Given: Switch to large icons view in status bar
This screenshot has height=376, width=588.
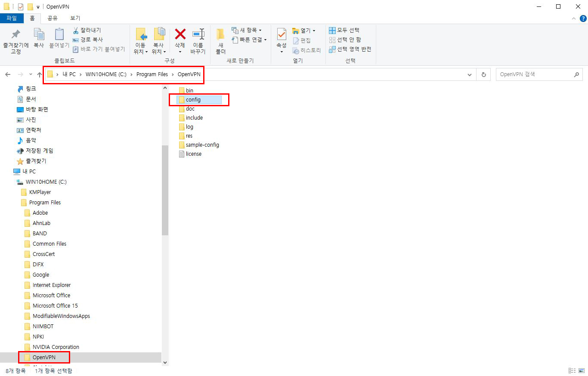Looking at the screenshot, I should pos(582,370).
